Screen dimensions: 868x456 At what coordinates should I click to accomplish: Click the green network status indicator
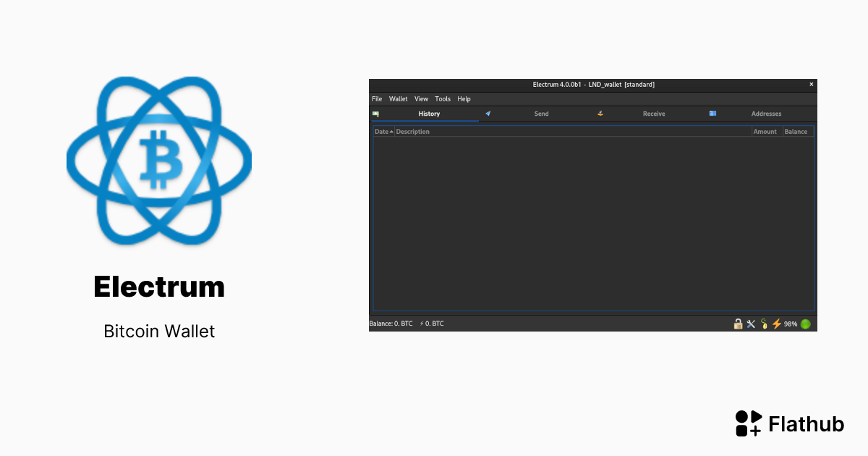804,324
